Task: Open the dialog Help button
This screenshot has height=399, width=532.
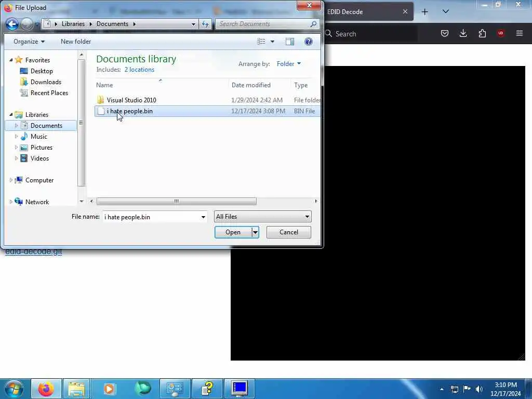Action: click(309, 42)
